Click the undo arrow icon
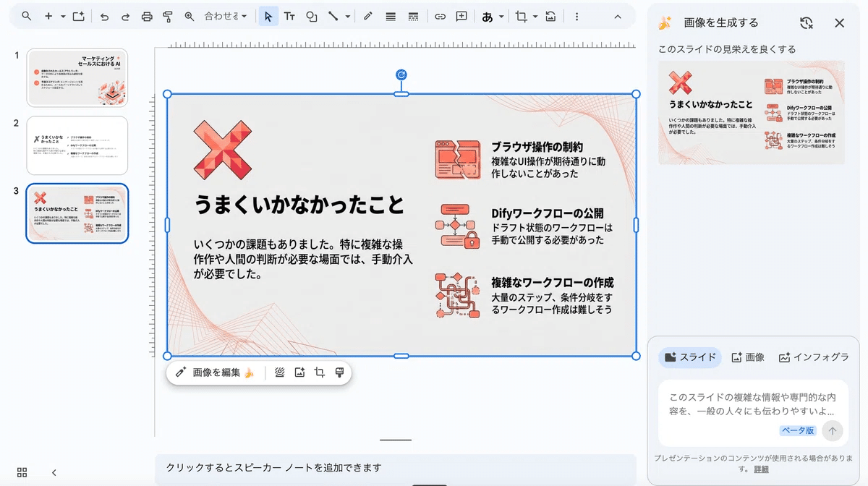The width and height of the screenshot is (868, 486). [x=105, y=17]
